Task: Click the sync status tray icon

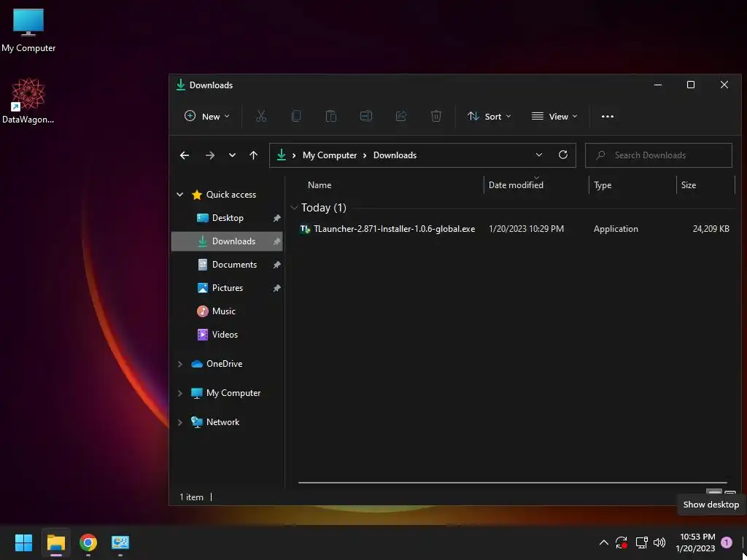Action: point(622,542)
